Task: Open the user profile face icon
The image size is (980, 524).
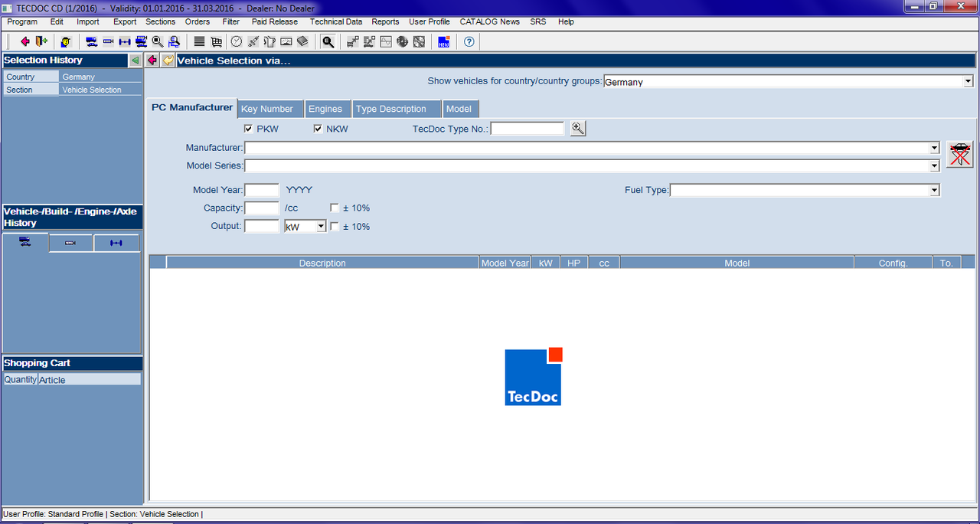Action: click(66, 41)
